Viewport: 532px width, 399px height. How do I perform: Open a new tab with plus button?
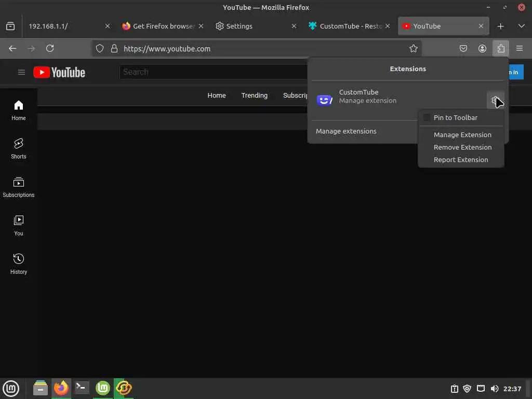(500, 26)
